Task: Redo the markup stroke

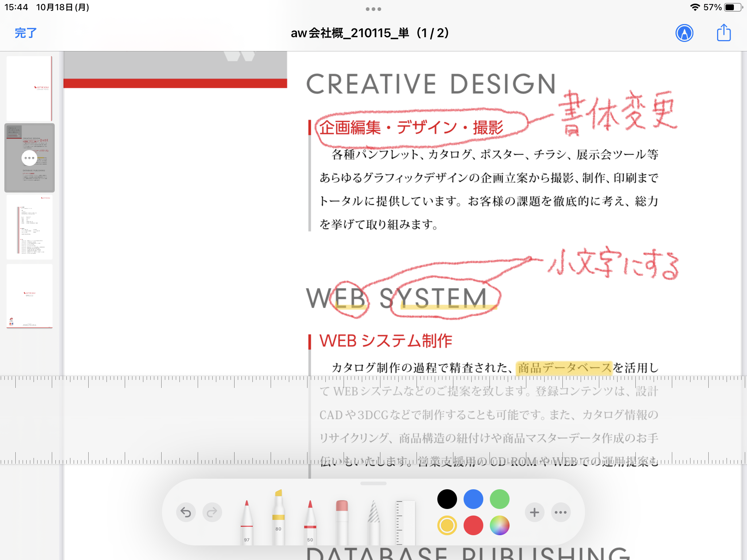Action: click(x=212, y=512)
